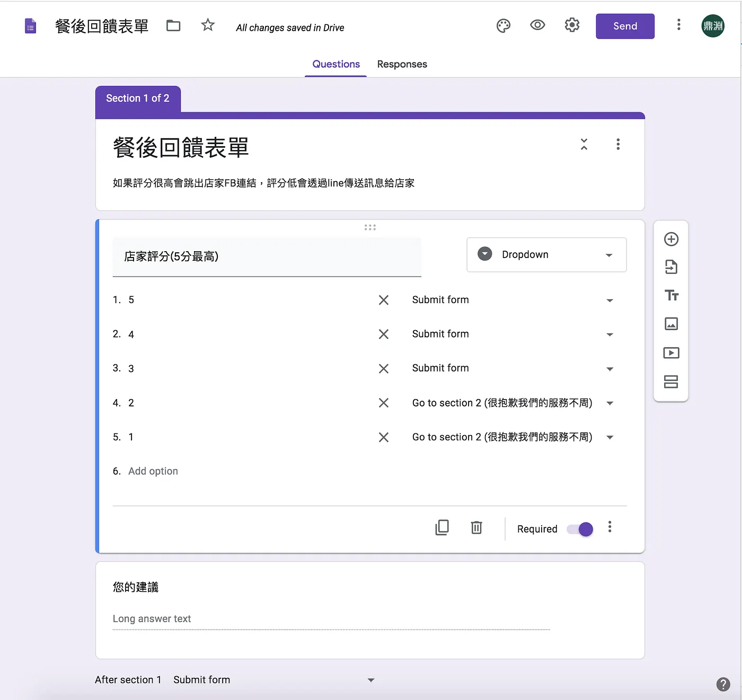Image resolution: width=742 pixels, height=700 pixels.
Task: Remove option 1 from the dropdown list
Action: pos(384,437)
